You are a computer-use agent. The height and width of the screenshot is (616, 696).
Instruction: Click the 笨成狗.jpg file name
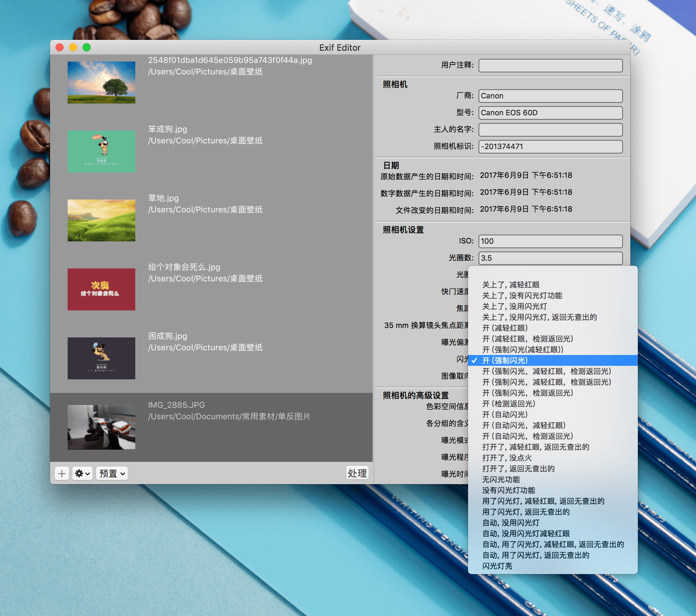(x=167, y=129)
